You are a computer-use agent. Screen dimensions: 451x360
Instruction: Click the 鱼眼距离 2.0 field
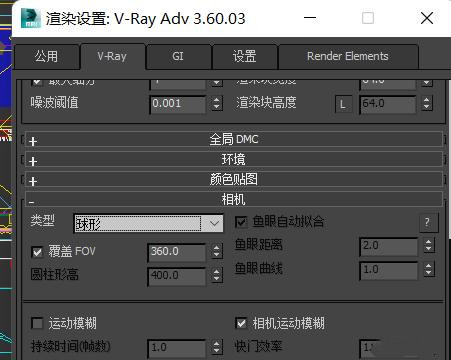pyautogui.click(x=389, y=247)
